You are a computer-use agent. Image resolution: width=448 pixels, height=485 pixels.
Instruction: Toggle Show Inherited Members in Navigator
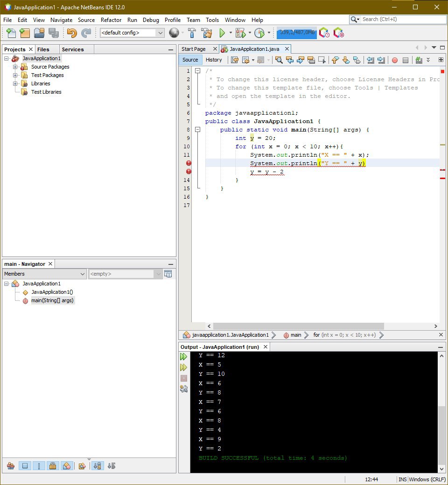tap(11, 466)
